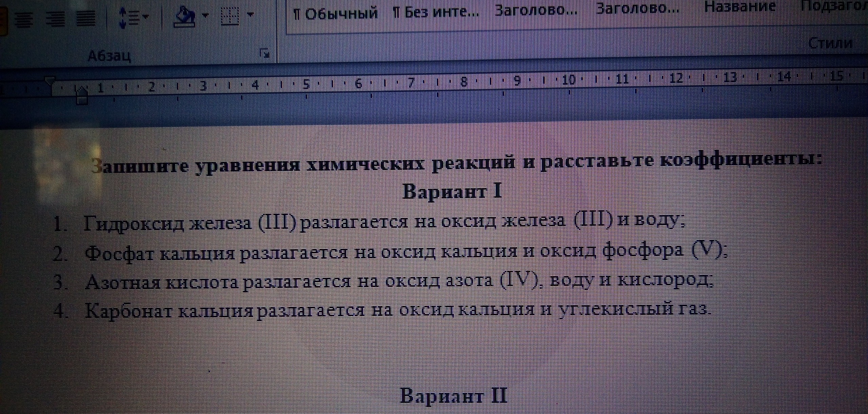Click the borders grid icon
This screenshot has width=868, height=414.
pyautogui.click(x=230, y=15)
